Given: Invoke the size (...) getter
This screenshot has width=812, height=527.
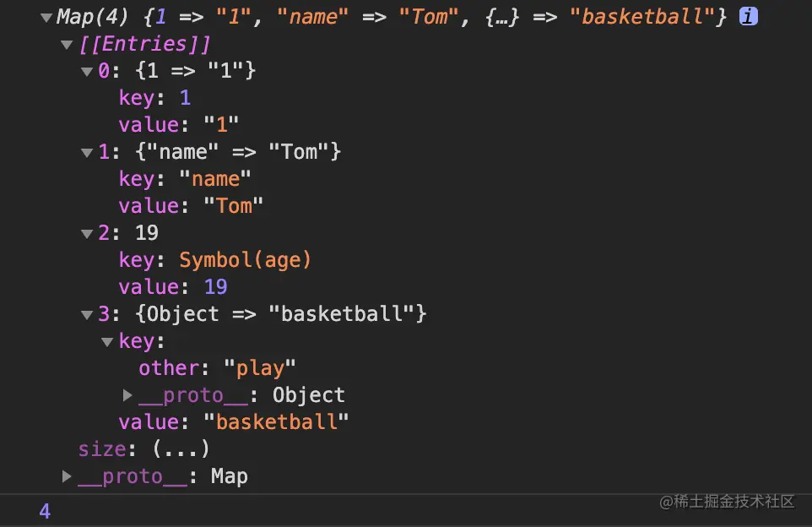Looking at the screenshot, I should click(181, 448).
